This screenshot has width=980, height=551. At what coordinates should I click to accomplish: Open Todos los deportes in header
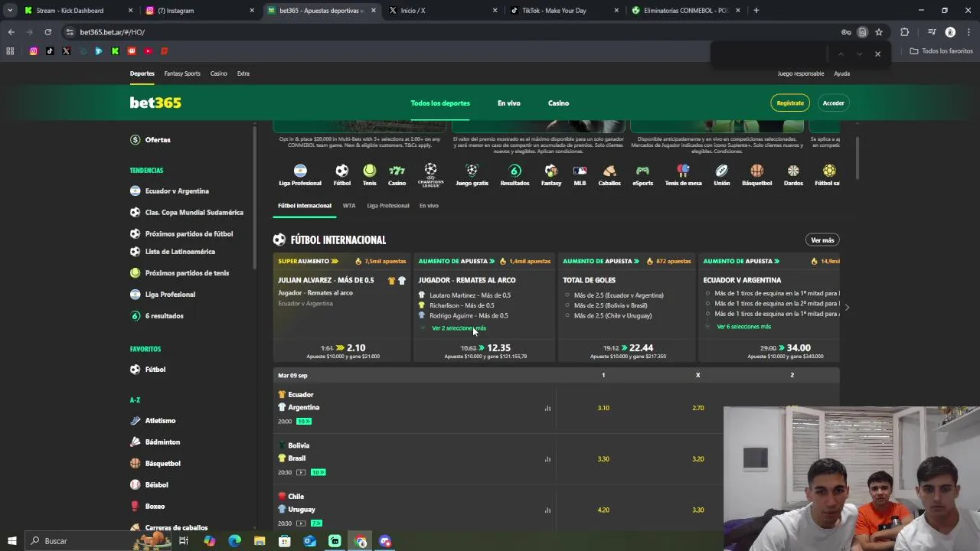coord(440,103)
